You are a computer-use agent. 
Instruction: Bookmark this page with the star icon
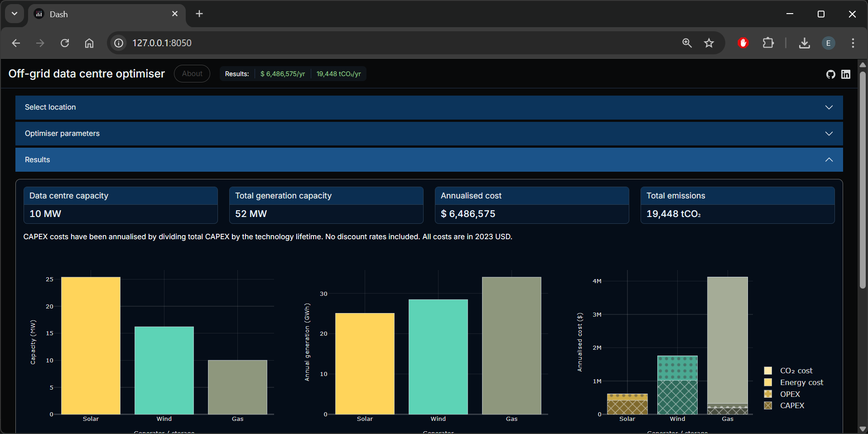(709, 43)
